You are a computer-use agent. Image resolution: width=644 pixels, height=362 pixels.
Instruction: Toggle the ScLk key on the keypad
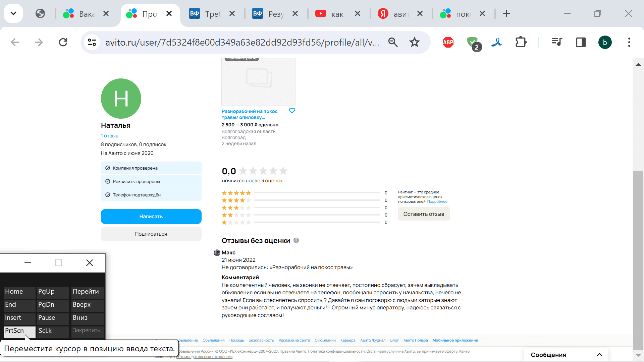point(53,331)
